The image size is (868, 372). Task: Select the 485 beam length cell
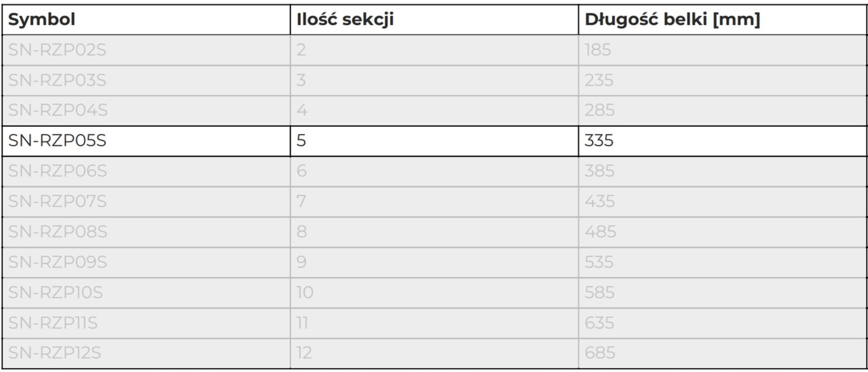[x=600, y=232]
